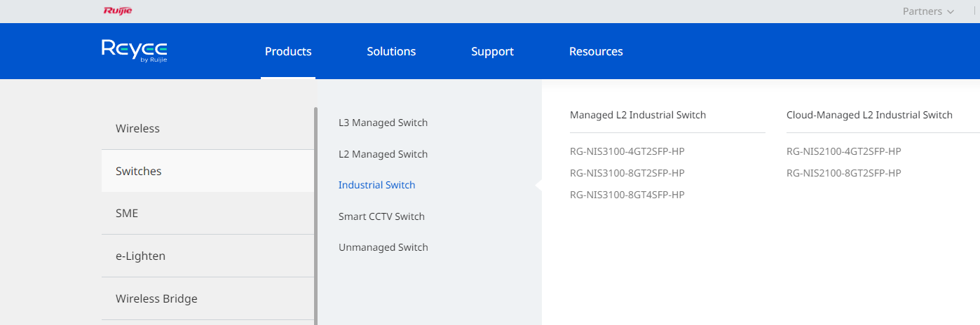Open RG-NIS3100-8GT4SFP-HP product link

click(x=627, y=195)
